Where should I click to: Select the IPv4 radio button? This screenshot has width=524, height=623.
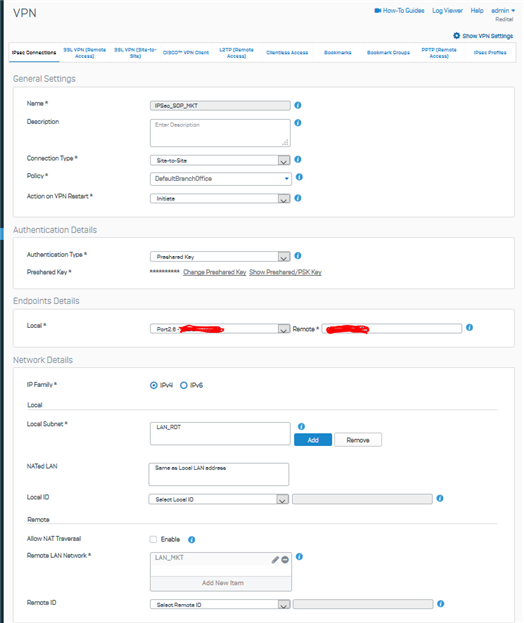tap(153, 385)
